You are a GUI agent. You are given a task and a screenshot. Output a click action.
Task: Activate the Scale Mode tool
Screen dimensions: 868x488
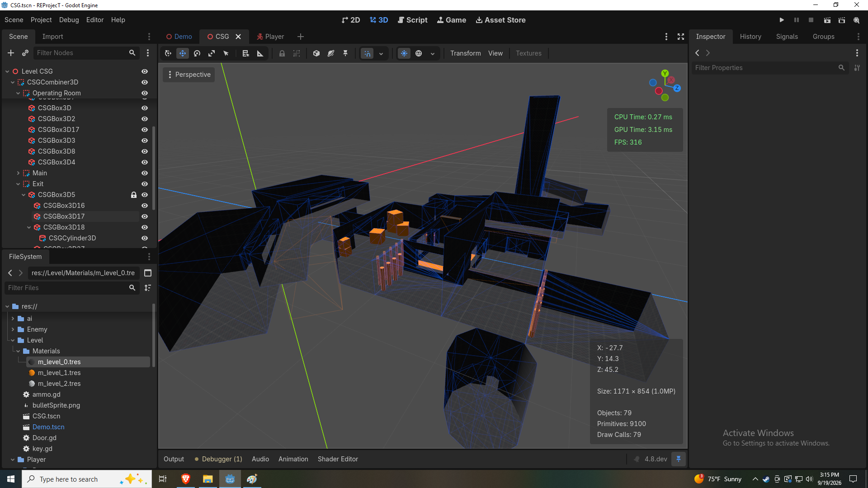212,53
